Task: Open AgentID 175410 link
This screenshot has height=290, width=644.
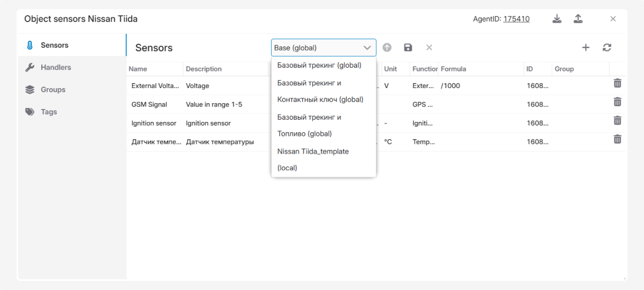Action: [516, 19]
